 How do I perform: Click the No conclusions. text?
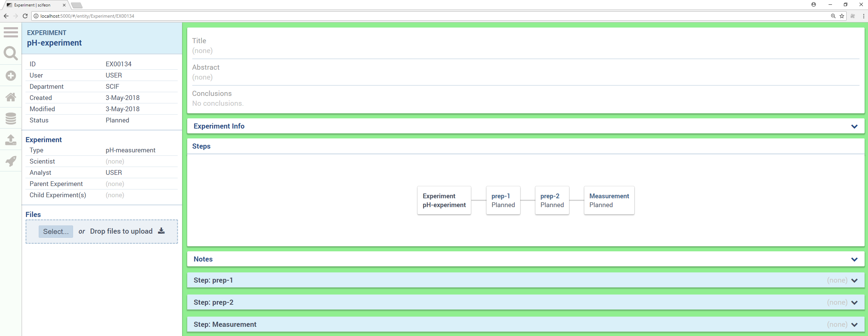218,103
